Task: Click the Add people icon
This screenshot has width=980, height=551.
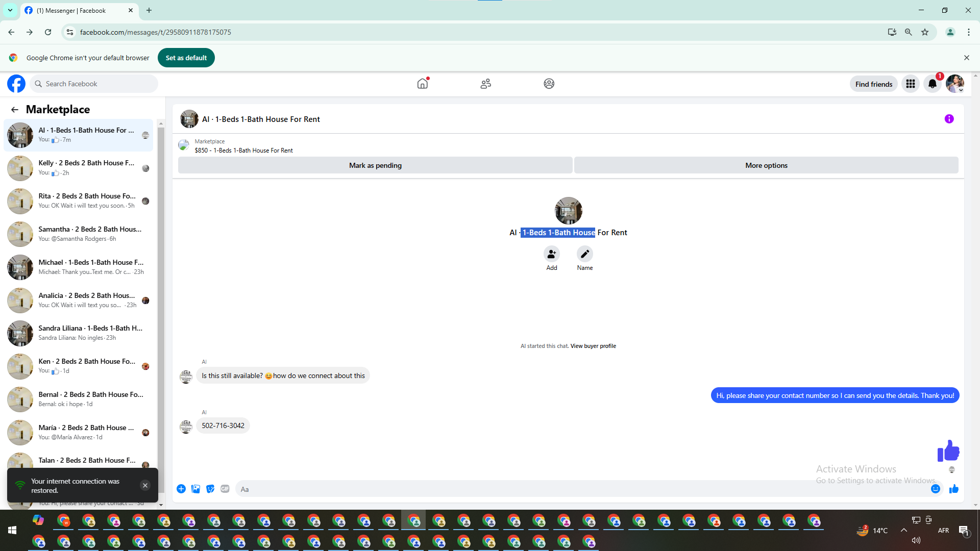Action: point(552,254)
